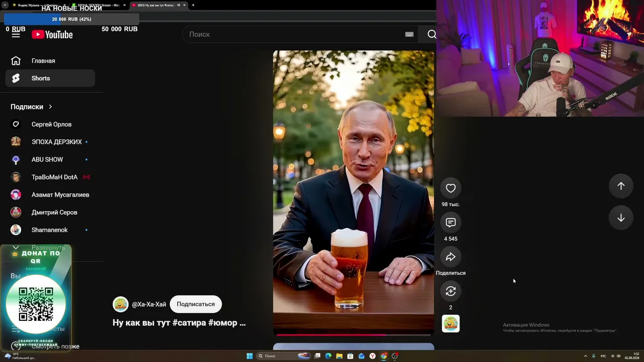644x362 pixels.
Task: Mute the YouTube tab audio icon
Action: click(x=179, y=5)
